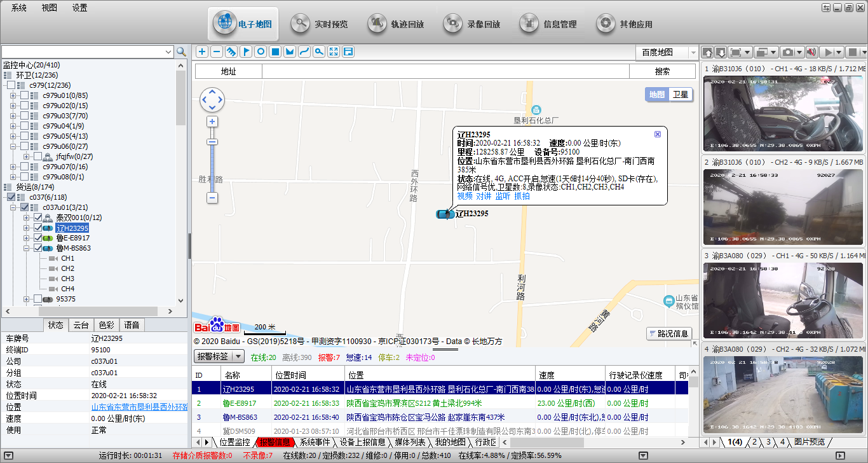Click the map pan compass control
Viewport: 868px width, 463px height.
click(x=212, y=100)
